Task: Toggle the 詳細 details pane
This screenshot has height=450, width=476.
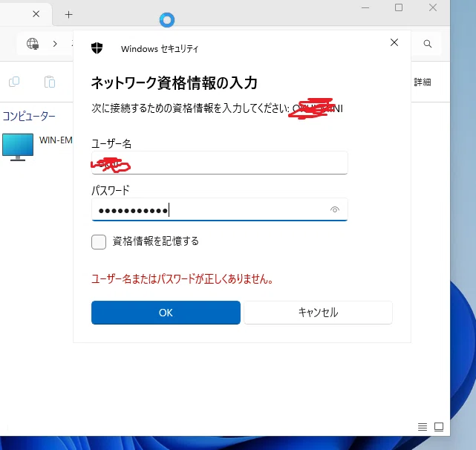Action: point(423,82)
